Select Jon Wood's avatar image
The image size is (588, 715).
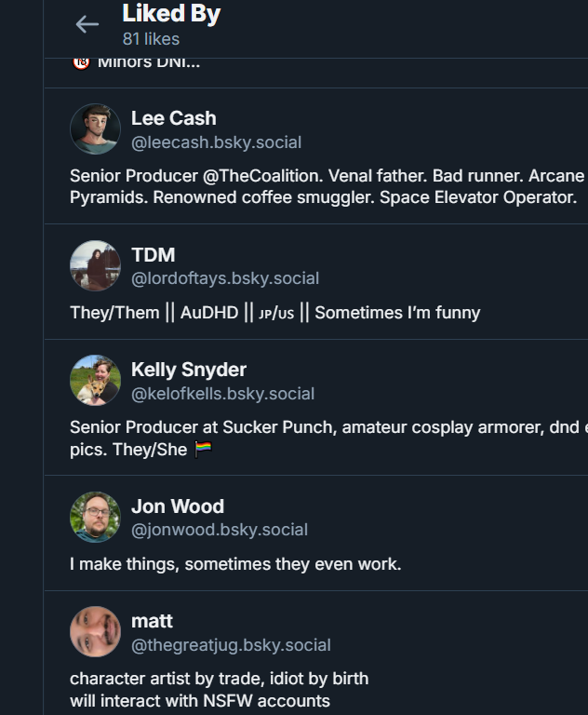click(x=95, y=518)
